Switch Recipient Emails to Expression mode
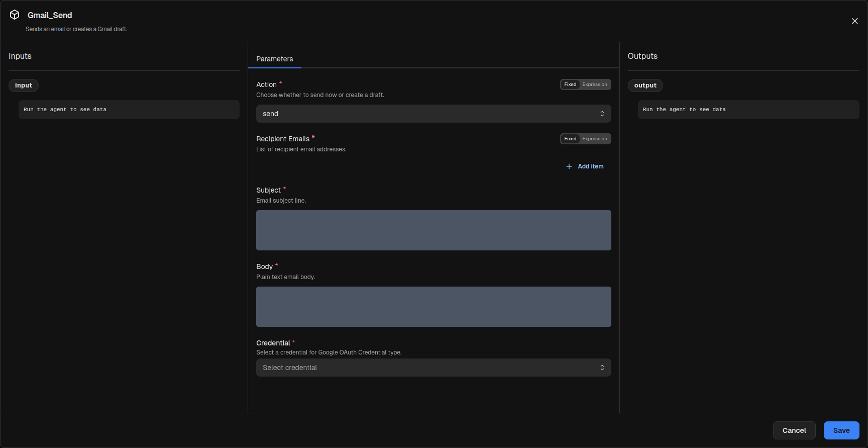This screenshot has height=448, width=868. coord(595,139)
